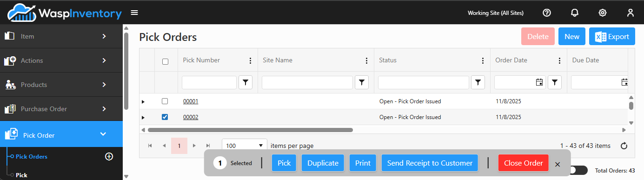Open Pick Number column options menu
This screenshot has width=644, height=180.
point(250,60)
